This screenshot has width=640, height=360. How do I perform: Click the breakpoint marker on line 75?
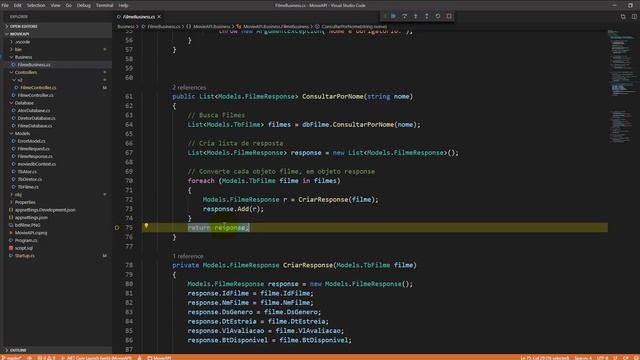pos(117,228)
